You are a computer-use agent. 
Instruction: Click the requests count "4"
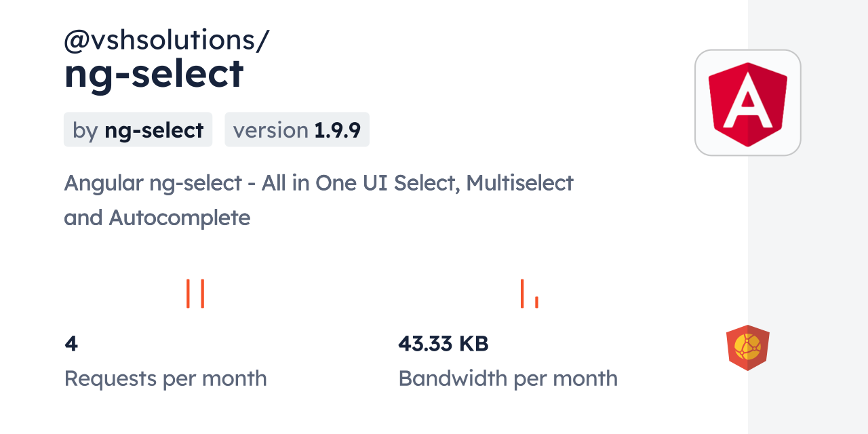click(71, 344)
